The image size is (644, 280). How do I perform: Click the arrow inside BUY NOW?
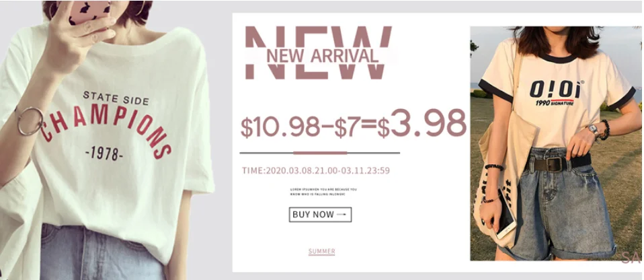pyautogui.click(x=341, y=215)
